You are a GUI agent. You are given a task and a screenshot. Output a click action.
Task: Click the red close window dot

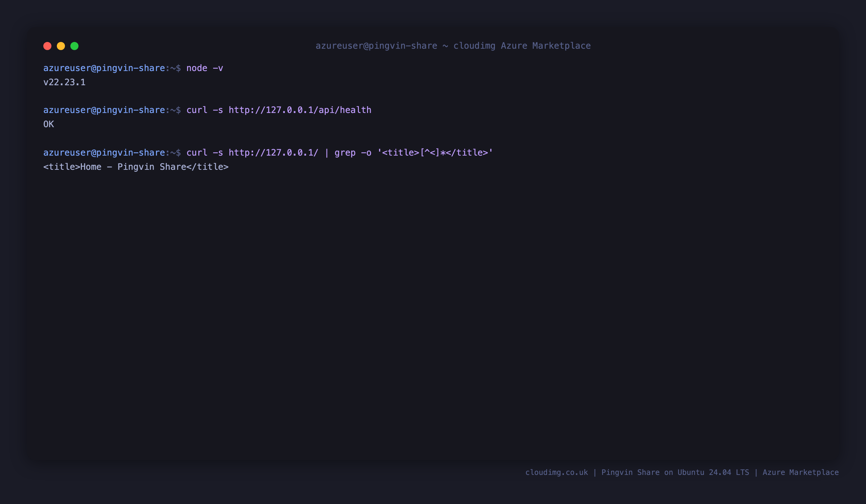pos(47,46)
